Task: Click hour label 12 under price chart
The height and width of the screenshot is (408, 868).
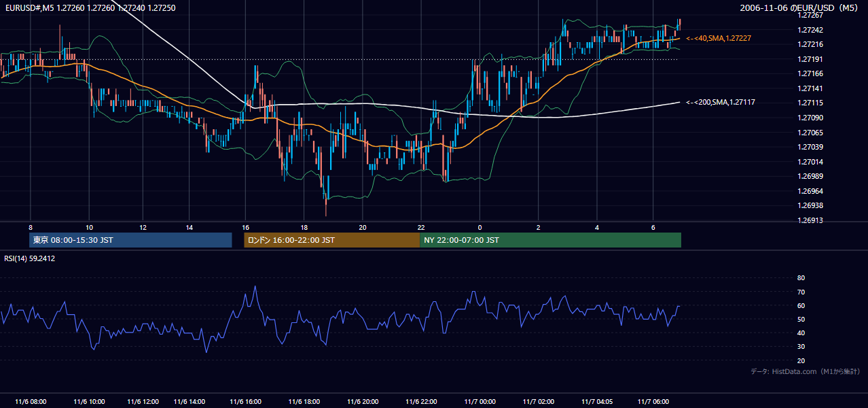Action: [143, 227]
